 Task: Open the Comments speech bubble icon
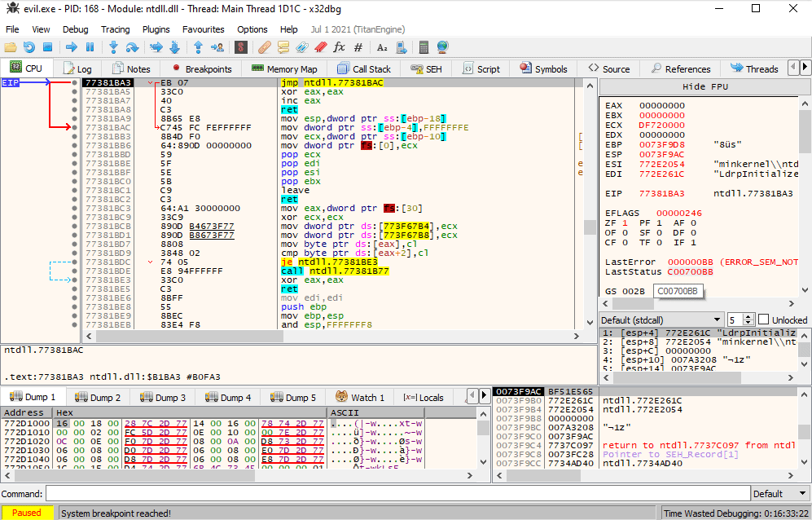point(283,48)
